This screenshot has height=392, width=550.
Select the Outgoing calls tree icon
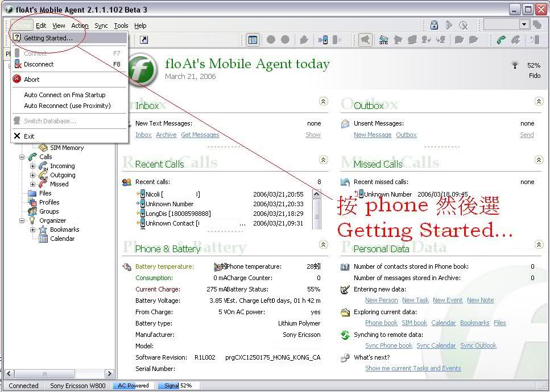[43, 175]
